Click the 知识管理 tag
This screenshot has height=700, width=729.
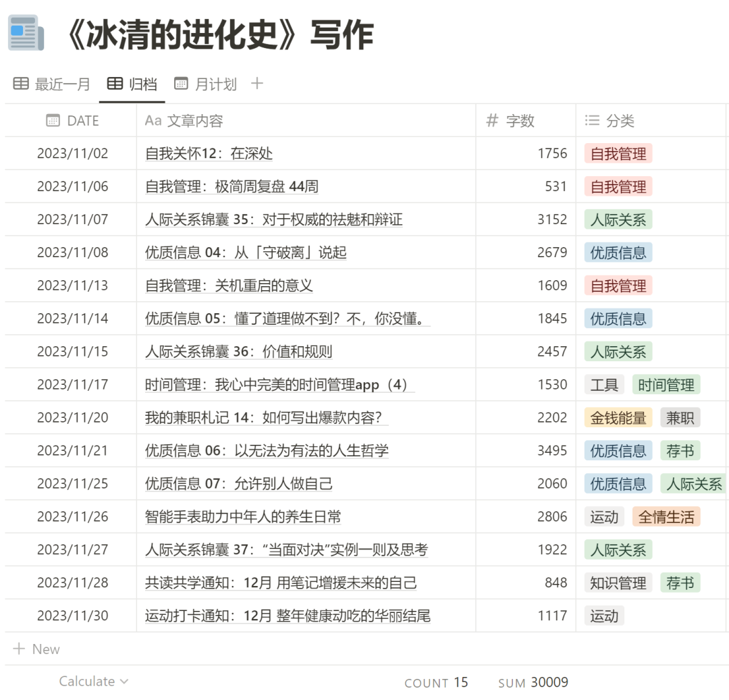[x=618, y=583]
